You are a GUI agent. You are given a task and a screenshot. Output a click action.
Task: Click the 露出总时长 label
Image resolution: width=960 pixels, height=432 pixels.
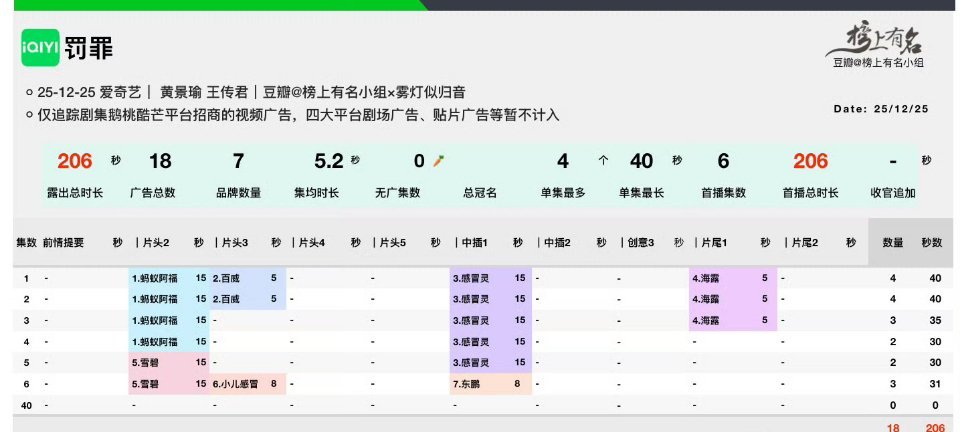(75, 193)
